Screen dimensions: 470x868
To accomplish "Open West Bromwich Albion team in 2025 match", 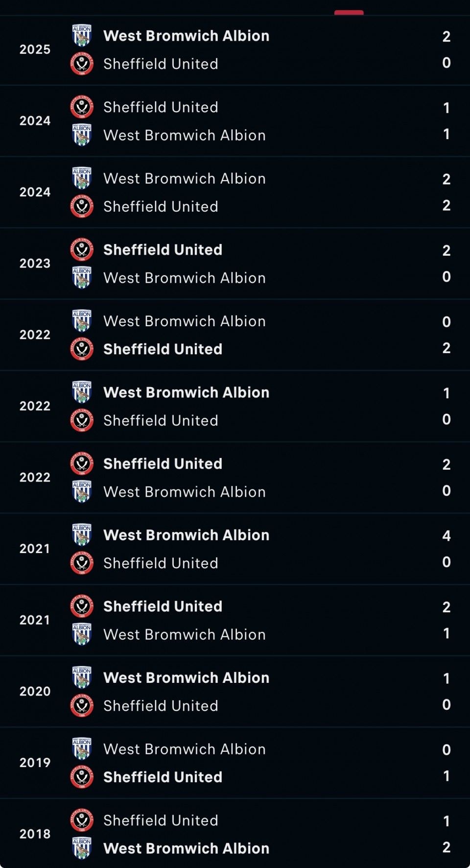I will pos(186,36).
